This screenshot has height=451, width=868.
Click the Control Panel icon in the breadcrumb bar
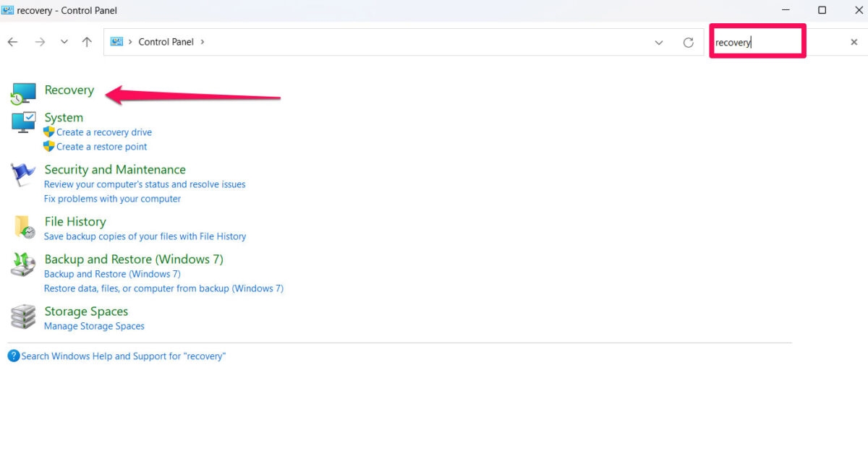[116, 41]
